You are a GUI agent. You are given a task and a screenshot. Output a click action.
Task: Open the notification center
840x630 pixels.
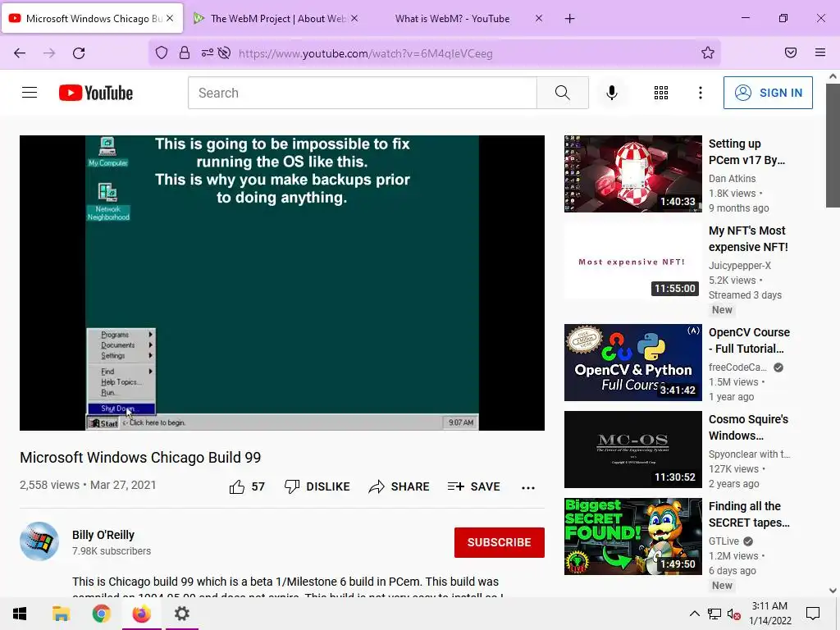pos(813,614)
